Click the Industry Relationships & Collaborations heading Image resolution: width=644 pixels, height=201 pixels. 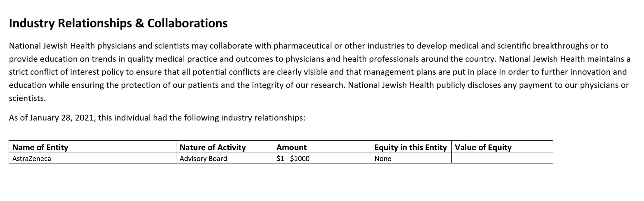coord(118,23)
